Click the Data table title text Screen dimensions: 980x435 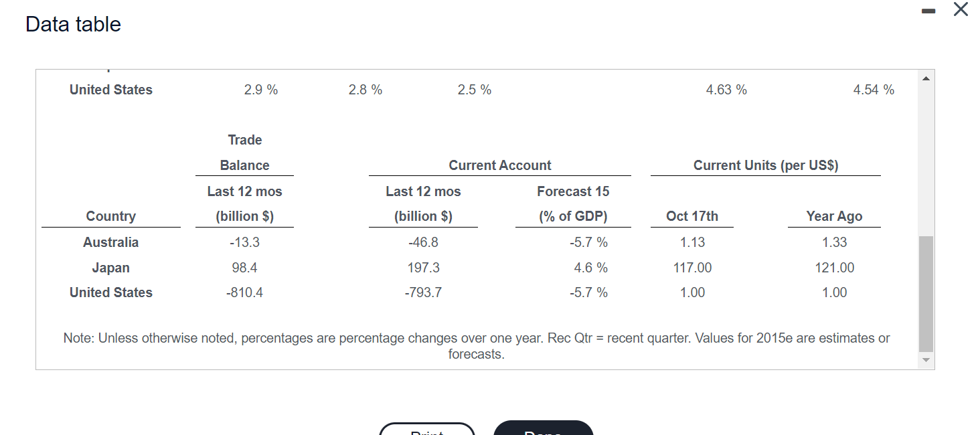tap(72, 23)
